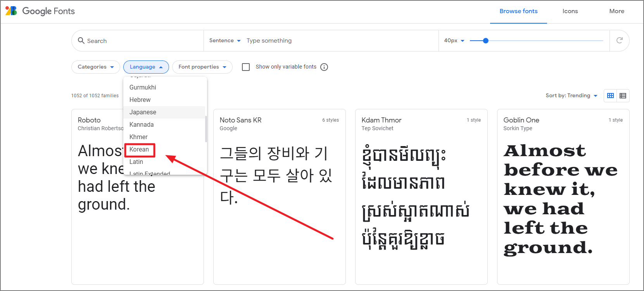Click the 1 style label on Kdam Thmor

474,120
